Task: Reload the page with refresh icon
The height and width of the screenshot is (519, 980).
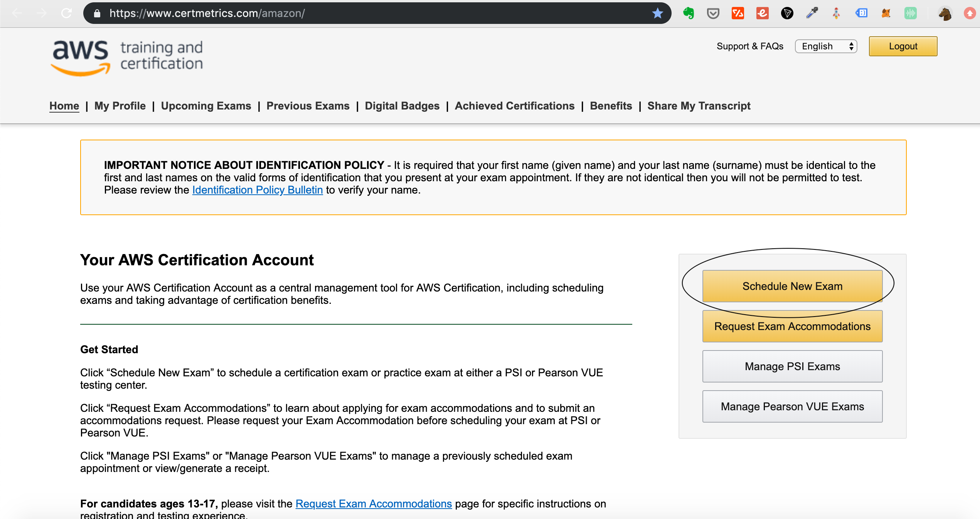Action: [67, 13]
